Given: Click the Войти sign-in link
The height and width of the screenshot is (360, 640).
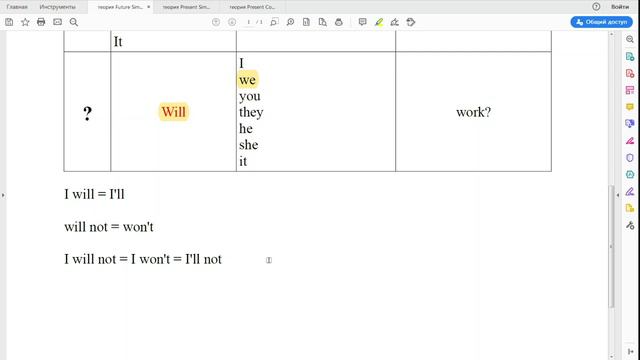Looking at the screenshot, I should pos(620,7).
